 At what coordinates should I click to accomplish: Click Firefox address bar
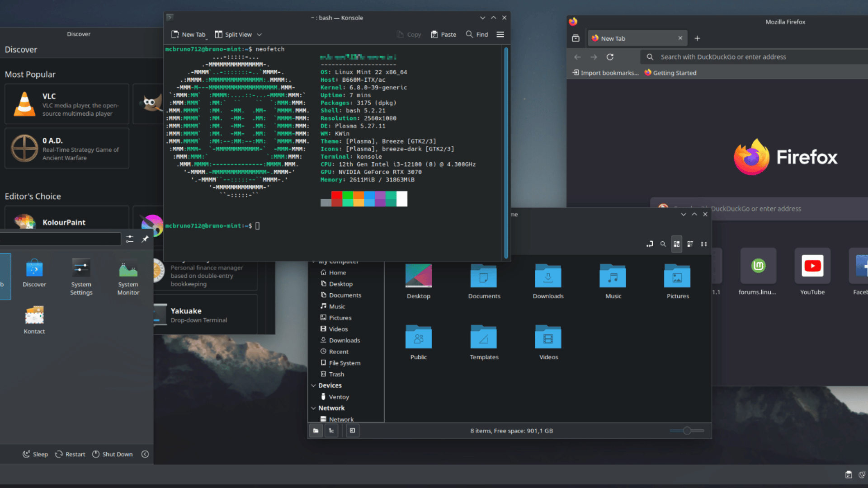click(x=754, y=57)
